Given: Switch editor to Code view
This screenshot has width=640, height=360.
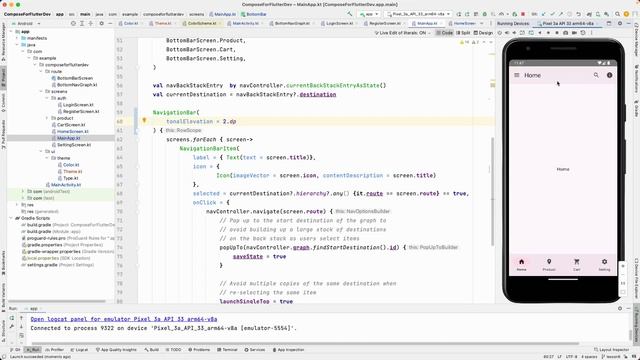Looking at the screenshot, I should 444,33.
